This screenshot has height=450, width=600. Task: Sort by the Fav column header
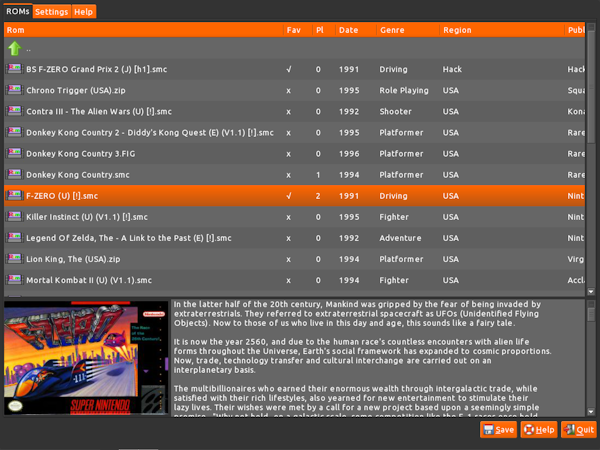298,30
